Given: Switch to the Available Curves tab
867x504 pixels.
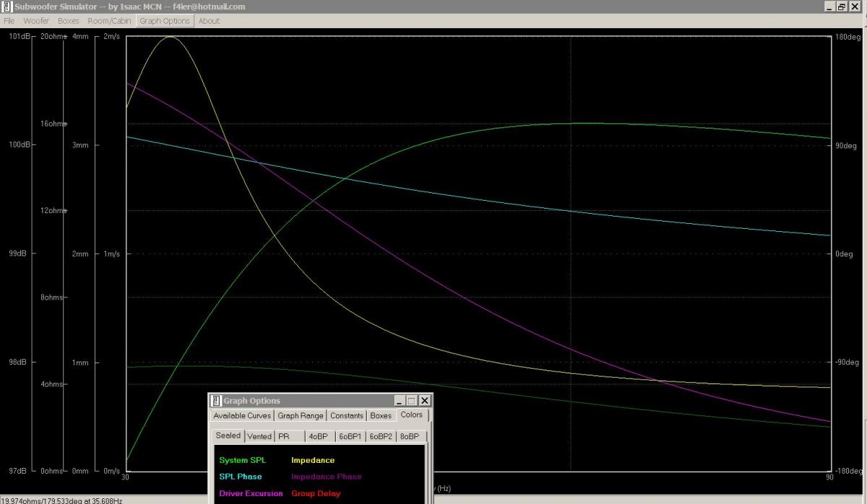Looking at the screenshot, I should [x=242, y=416].
